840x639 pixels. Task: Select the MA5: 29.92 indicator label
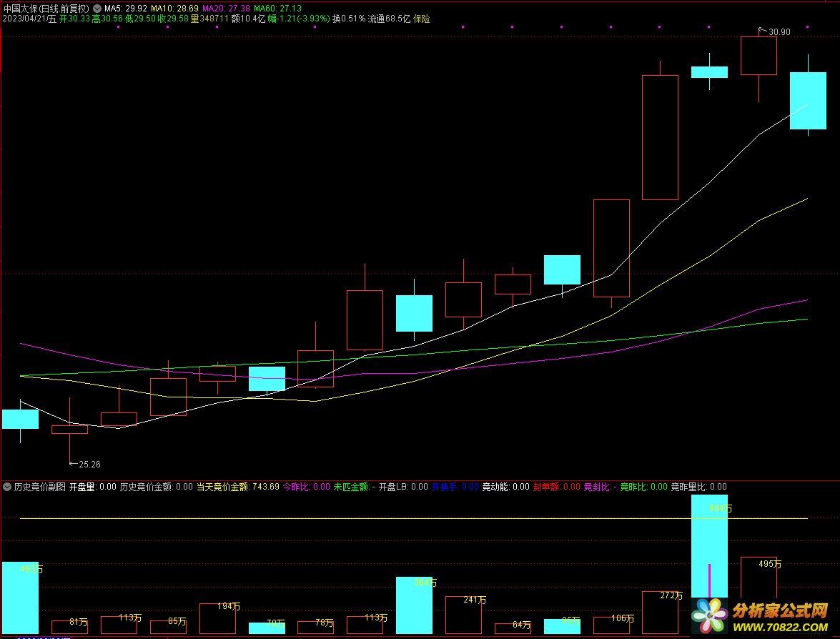point(125,9)
